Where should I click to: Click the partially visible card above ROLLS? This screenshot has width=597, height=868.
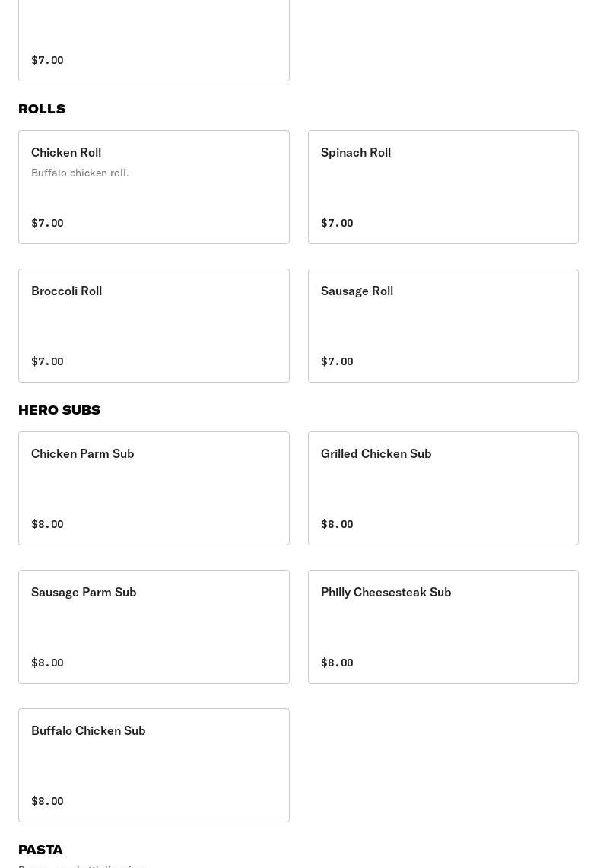[x=154, y=40]
